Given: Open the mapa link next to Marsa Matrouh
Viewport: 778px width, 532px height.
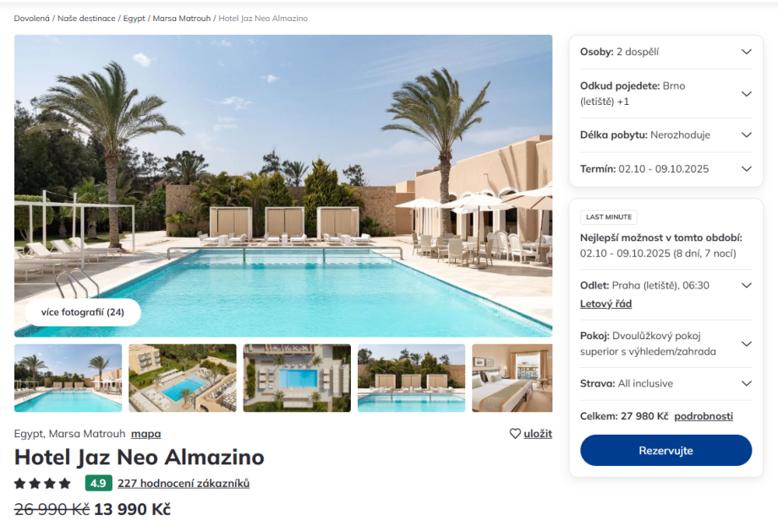Looking at the screenshot, I should tap(145, 434).
